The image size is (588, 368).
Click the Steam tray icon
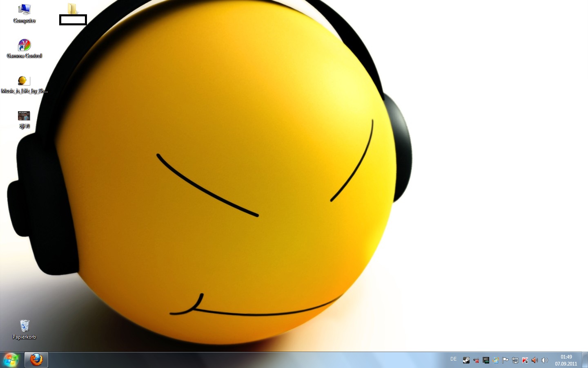click(x=466, y=360)
